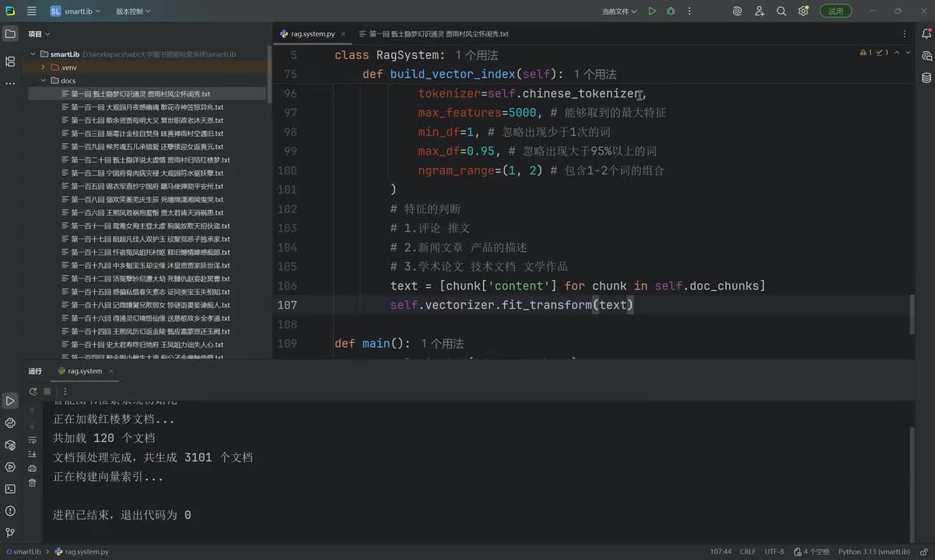Click the 试用 trial button

835,11
